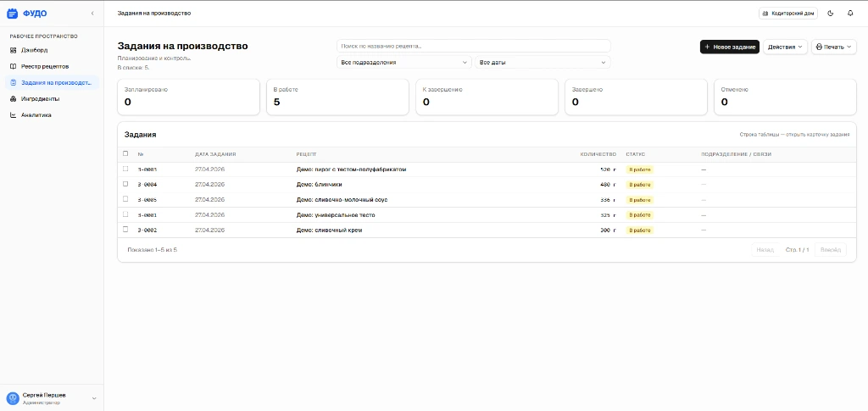Click the Дашборд grid icon in sidebar
868x411 pixels.
pyautogui.click(x=13, y=50)
